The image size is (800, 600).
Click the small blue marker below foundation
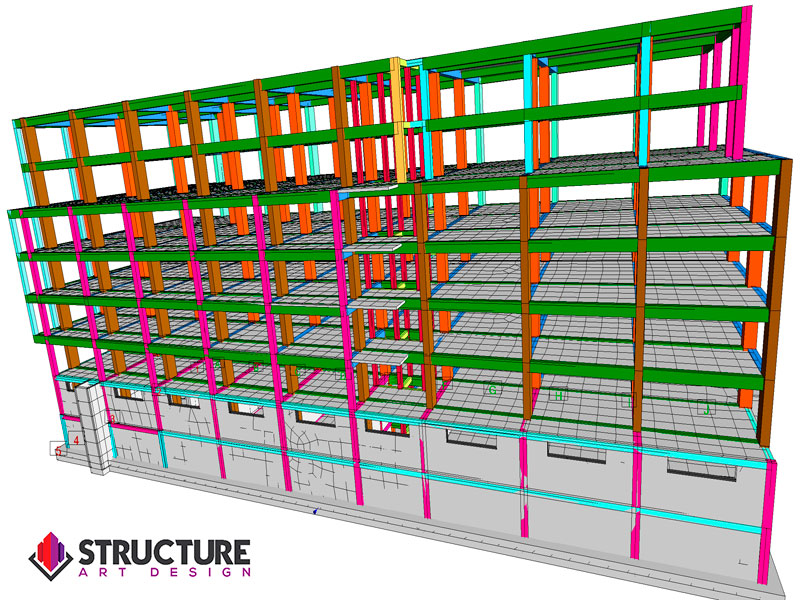(x=316, y=511)
